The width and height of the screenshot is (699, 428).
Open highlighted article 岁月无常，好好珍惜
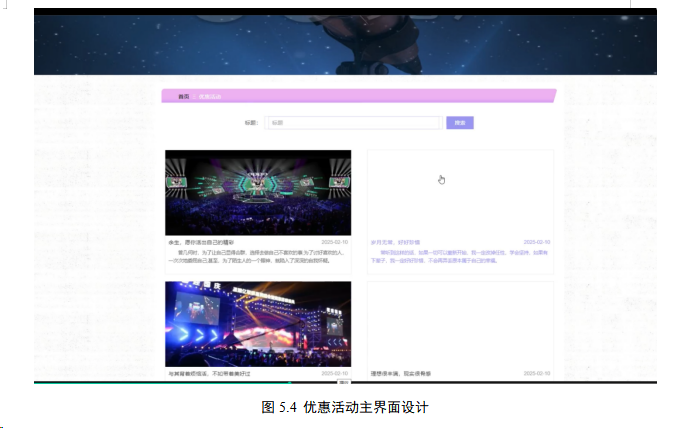click(395, 243)
